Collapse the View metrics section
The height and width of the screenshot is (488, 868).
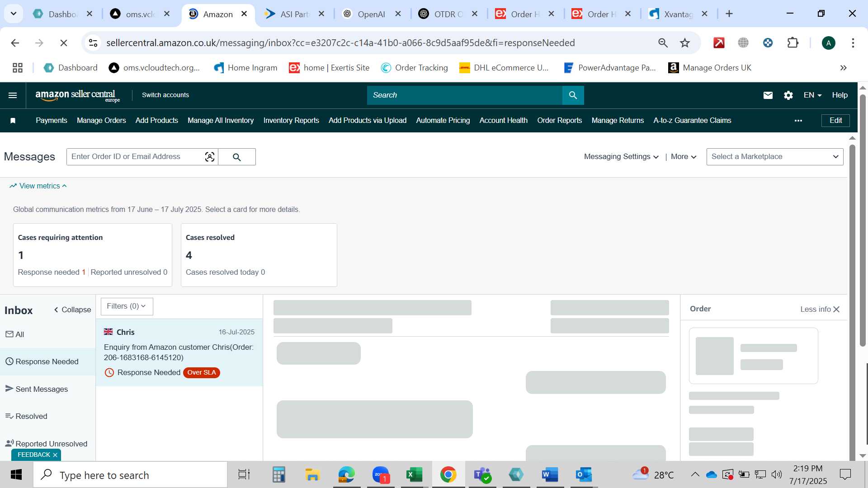(x=38, y=186)
